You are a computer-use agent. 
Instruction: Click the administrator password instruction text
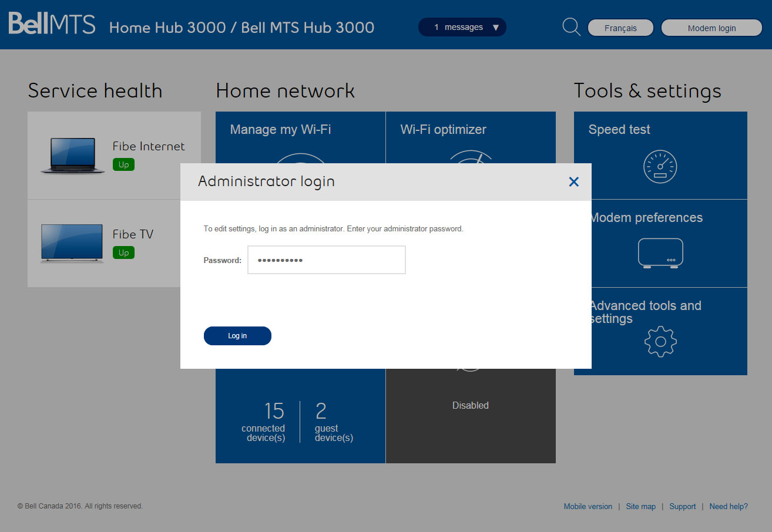333,228
